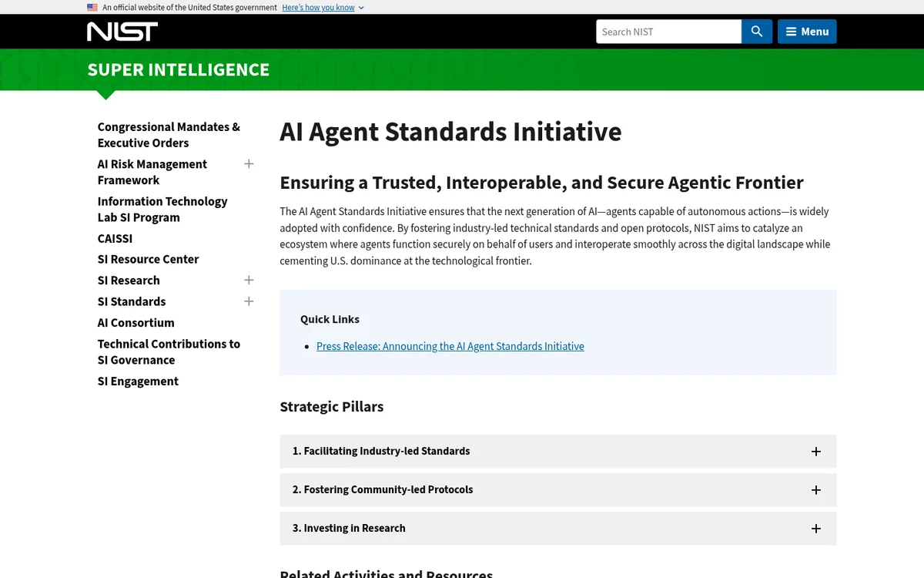Click plus icon on Investing in Research
The width and height of the screenshot is (924, 578).
pyautogui.click(x=816, y=529)
